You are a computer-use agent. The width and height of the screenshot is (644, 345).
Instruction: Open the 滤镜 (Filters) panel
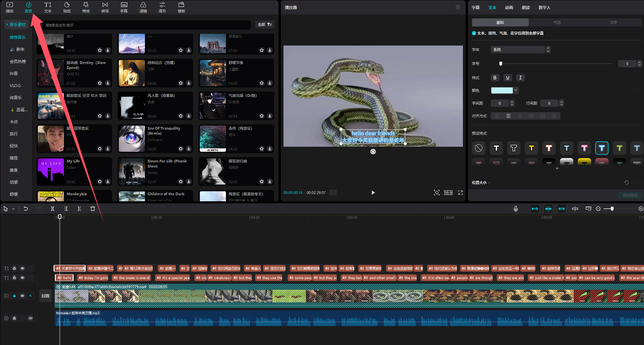(143, 7)
